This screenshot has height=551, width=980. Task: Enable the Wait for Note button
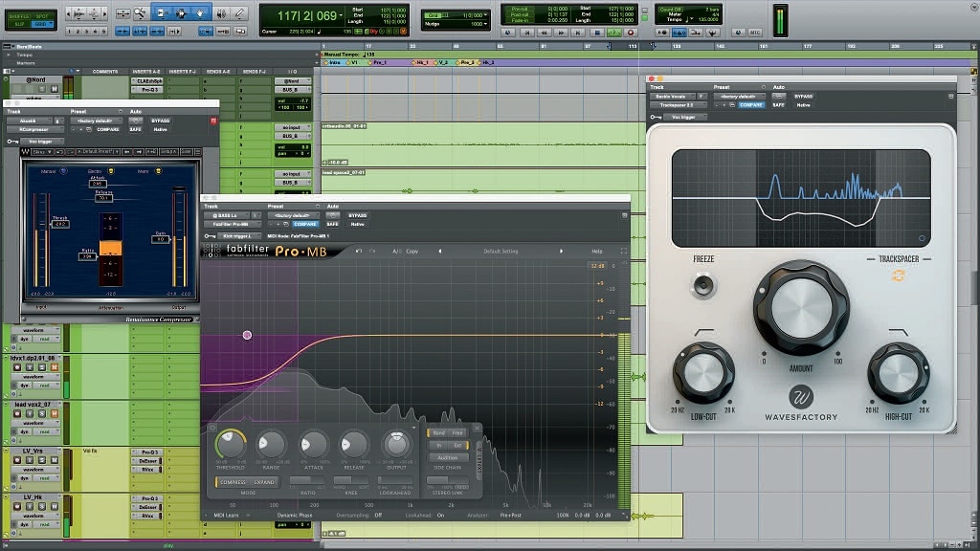(662, 33)
